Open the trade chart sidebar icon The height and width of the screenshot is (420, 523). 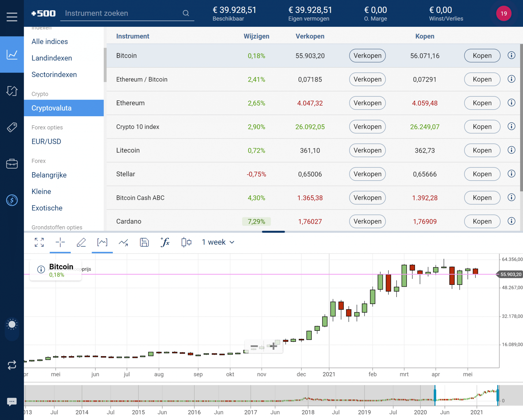point(12,54)
